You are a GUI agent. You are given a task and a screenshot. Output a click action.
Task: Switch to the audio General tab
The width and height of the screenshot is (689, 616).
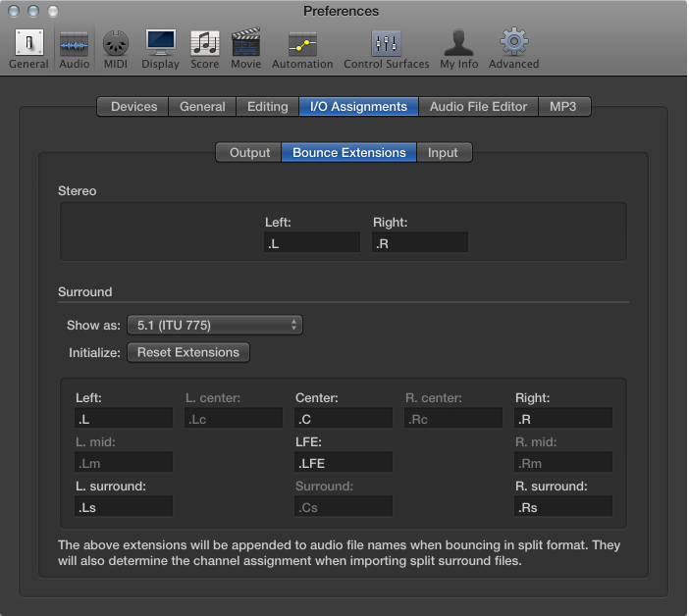(202, 107)
